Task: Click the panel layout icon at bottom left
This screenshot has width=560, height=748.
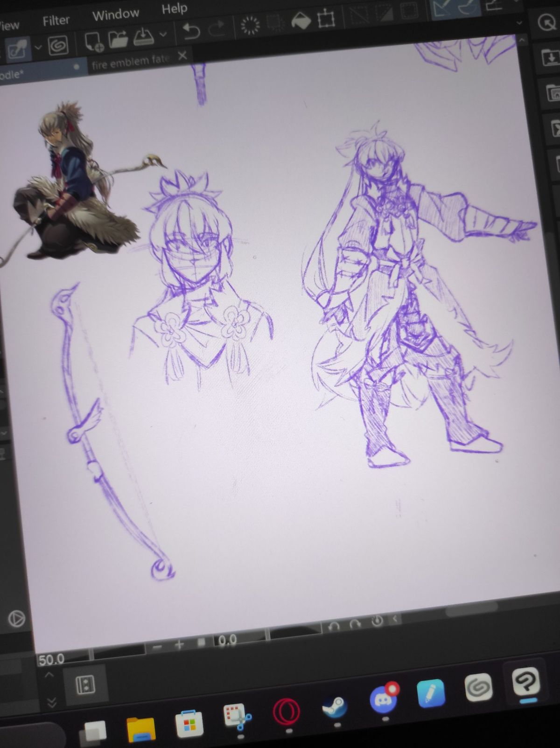Action: coord(85,685)
